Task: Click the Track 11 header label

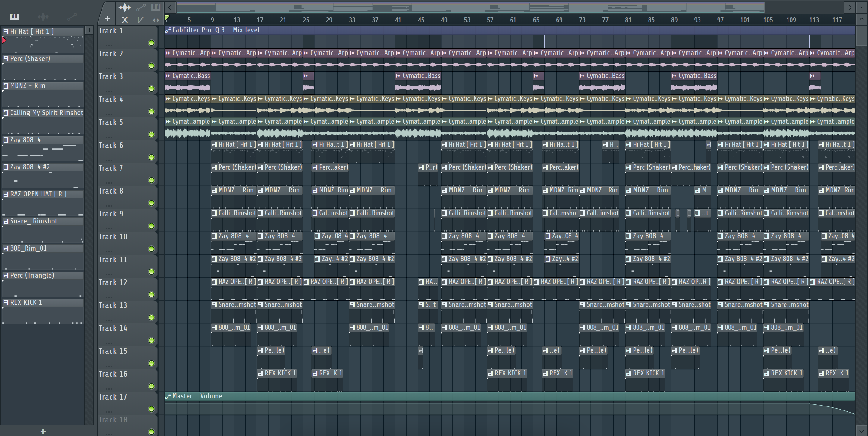Action: pyautogui.click(x=113, y=260)
